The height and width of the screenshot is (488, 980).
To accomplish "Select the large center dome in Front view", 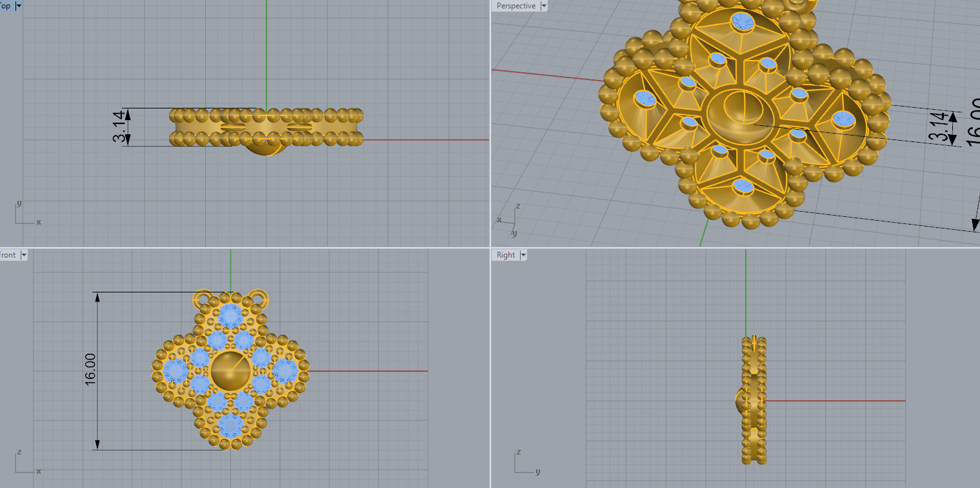I will 231,371.
